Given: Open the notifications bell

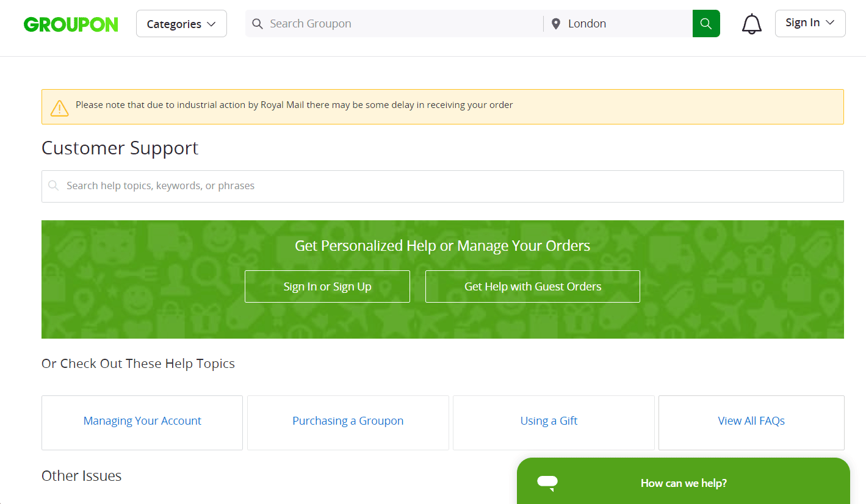Looking at the screenshot, I should 751,23.
